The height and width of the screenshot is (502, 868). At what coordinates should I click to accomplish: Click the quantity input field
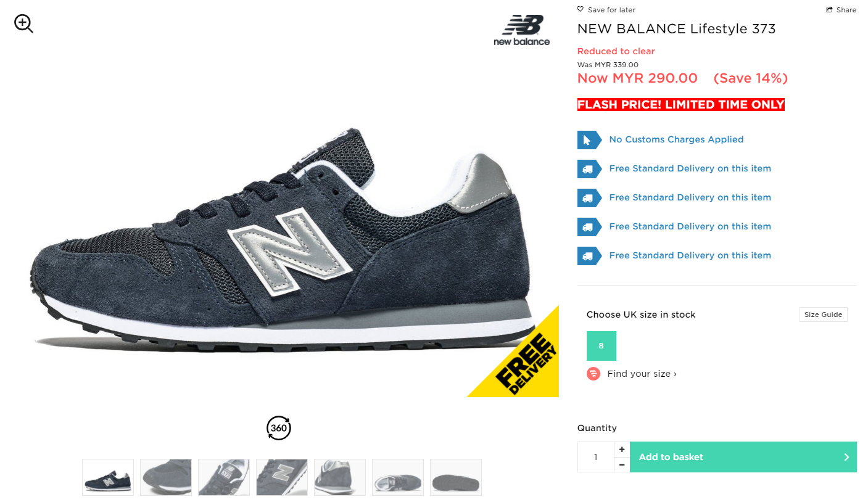click(596, 457)
